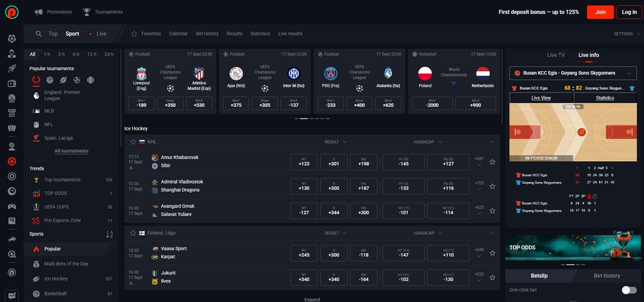Star the Finland Liiga league as favorite
Viewport: 644px width, 302px height.
tap(133, 233)
